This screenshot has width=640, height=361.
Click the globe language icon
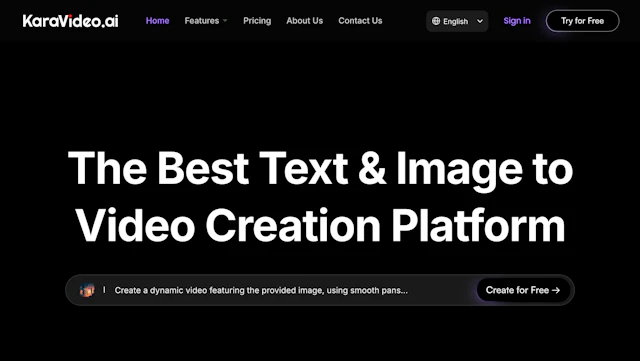(436, 21)
